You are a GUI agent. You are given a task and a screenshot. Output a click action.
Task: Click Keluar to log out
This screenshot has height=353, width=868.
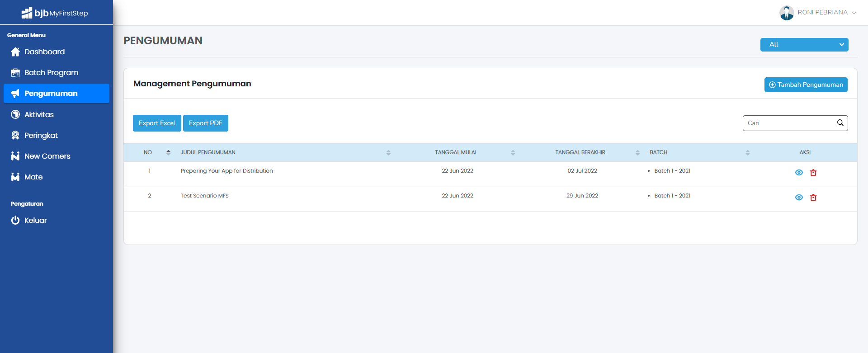(57, 221)
